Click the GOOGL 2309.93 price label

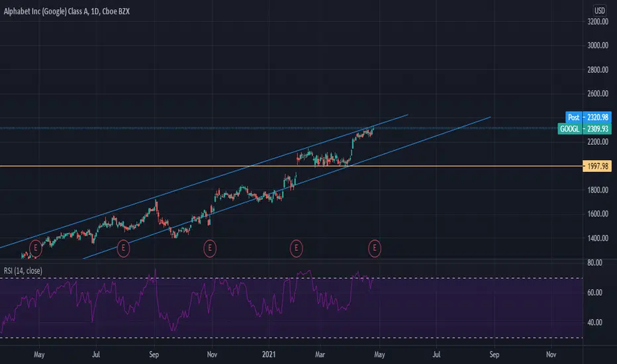(585, 128)
